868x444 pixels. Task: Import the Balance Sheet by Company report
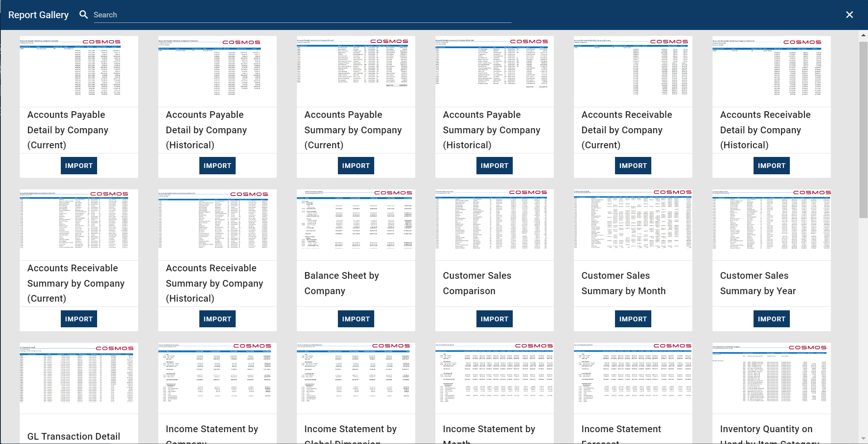356,319
